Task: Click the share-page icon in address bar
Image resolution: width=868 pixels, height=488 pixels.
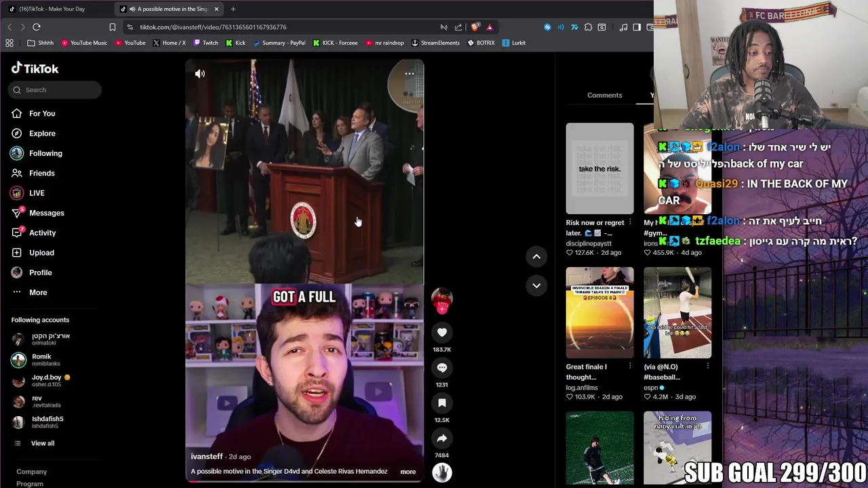Action: 458,27
